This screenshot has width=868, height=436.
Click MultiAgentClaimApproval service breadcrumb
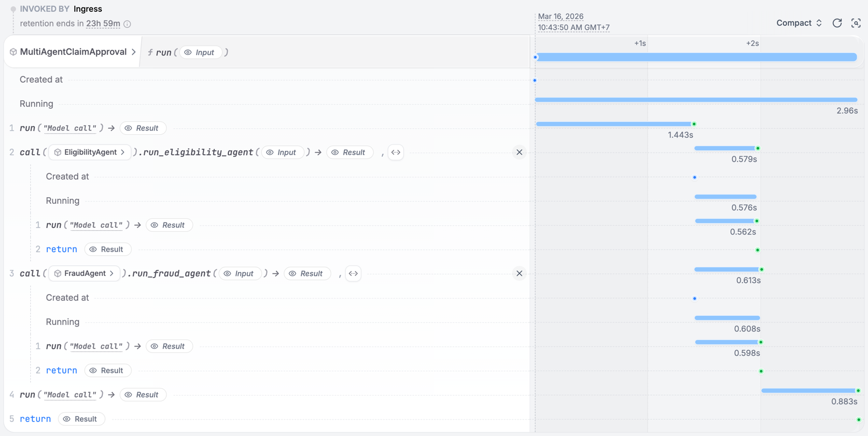tap(73, 52)
